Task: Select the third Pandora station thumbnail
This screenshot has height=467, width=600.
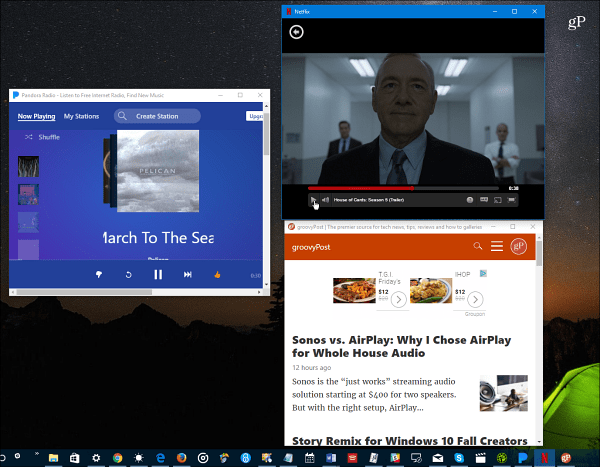Action: tap(28, 222)
